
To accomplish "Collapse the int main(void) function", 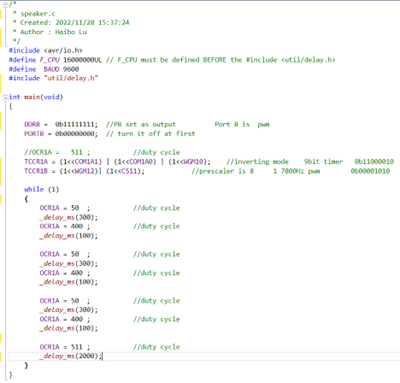I will click(x=5, y=97).
